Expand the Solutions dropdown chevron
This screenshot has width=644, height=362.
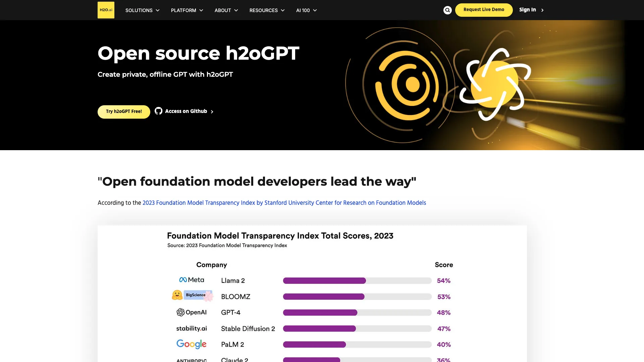click(158, 10)
